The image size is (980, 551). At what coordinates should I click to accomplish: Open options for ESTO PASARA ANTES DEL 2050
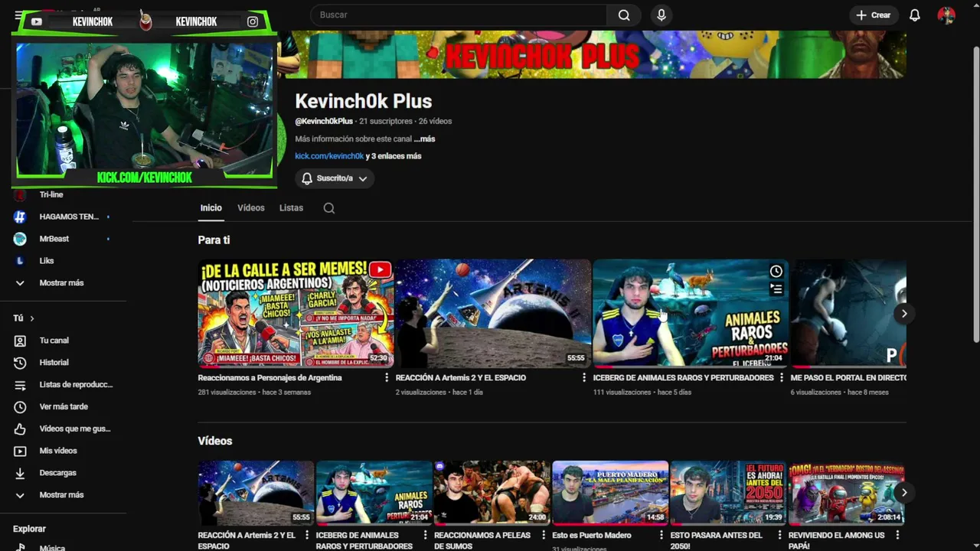pos(779,536)
